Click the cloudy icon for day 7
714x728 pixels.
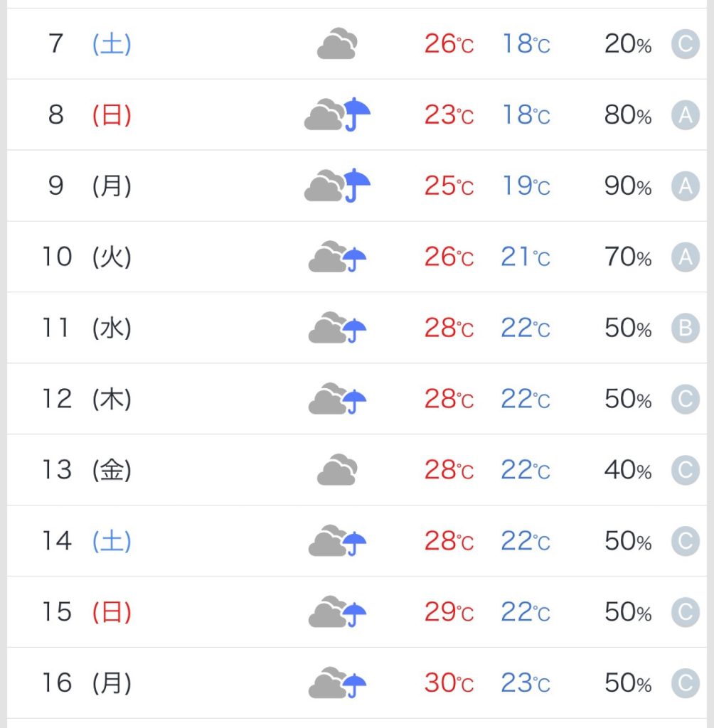pos(337,43)
